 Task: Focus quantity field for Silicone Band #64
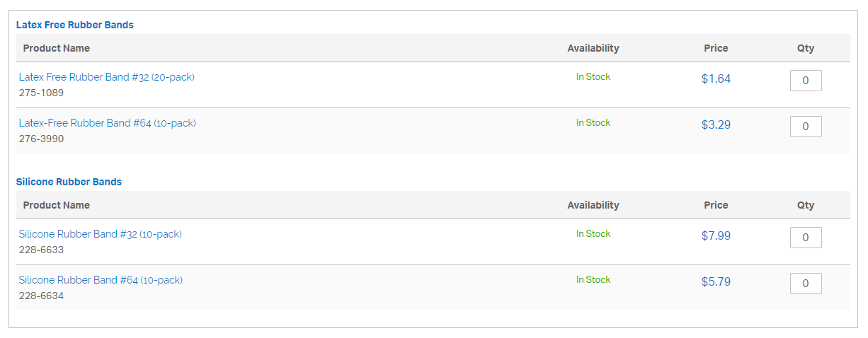pos(806,284)
